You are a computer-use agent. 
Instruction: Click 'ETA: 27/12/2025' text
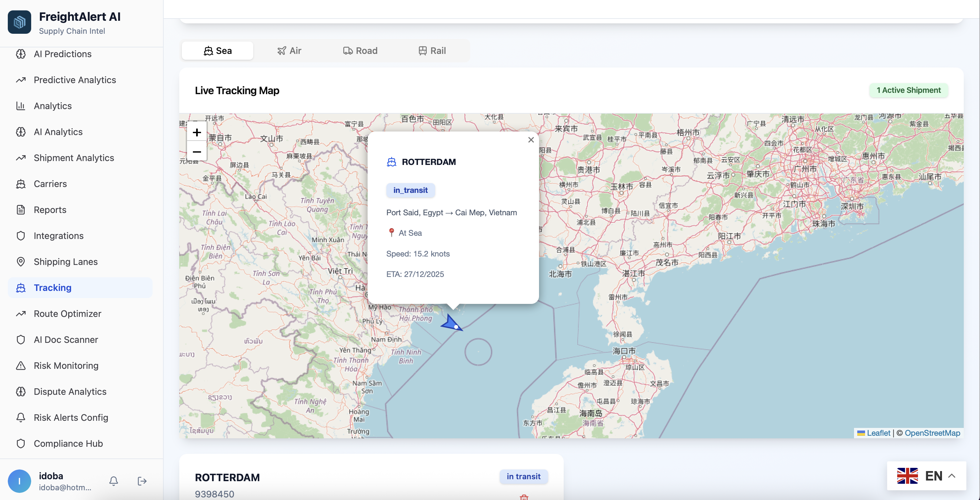(x=415, y=274)
